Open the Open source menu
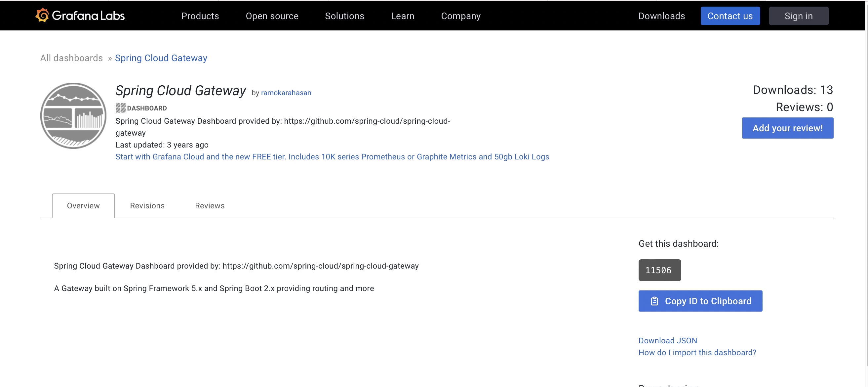The width and height of the screenshot is (868, 387). [x=272, y=16]
